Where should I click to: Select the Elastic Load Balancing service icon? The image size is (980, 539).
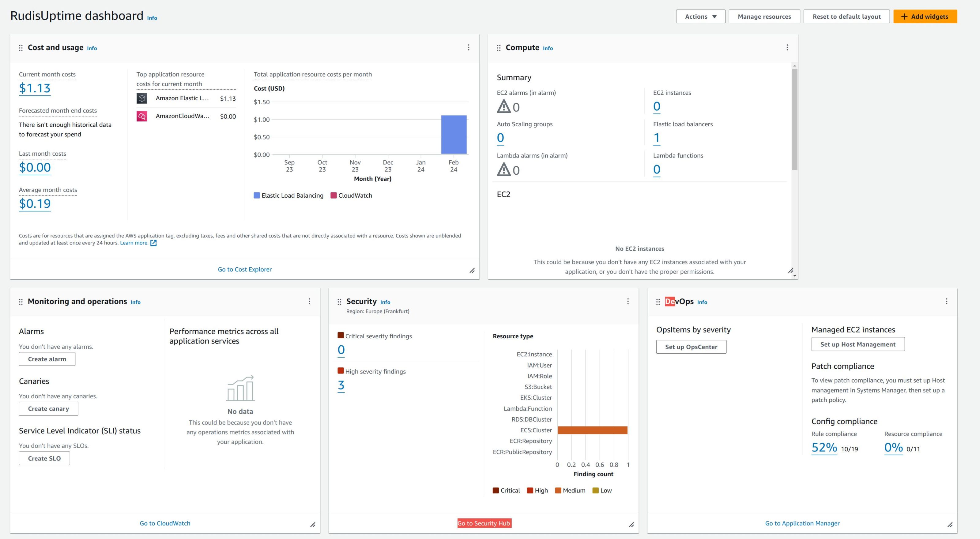tap(142, 98)
